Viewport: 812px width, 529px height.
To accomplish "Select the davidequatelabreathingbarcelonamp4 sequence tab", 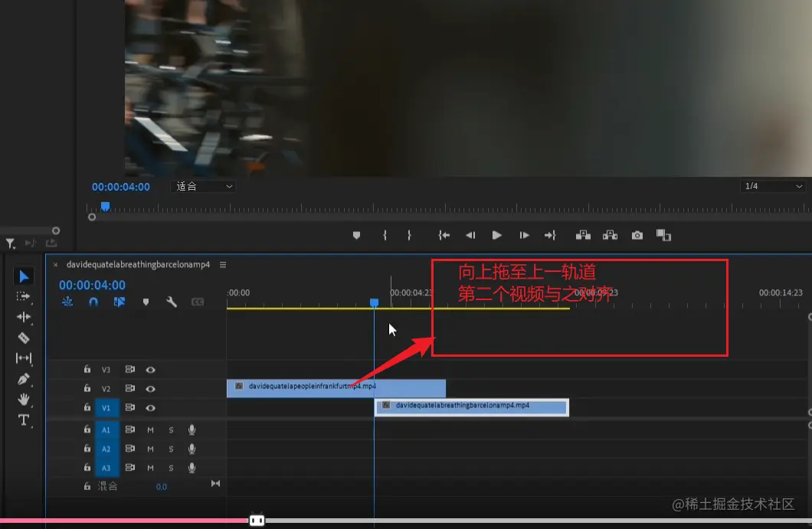I will tap(138, 265).
